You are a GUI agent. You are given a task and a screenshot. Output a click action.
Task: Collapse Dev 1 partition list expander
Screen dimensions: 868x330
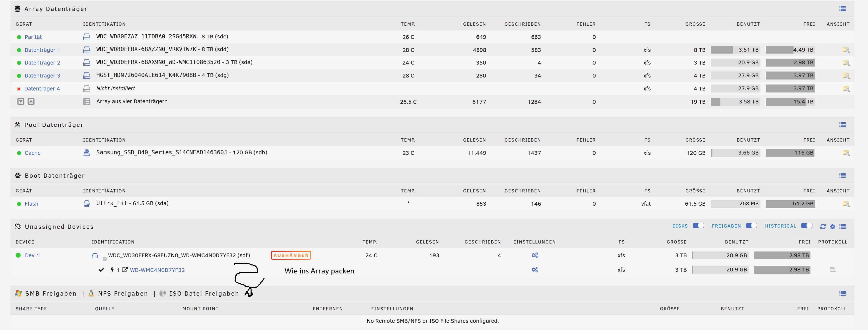(x=104, y=259)
